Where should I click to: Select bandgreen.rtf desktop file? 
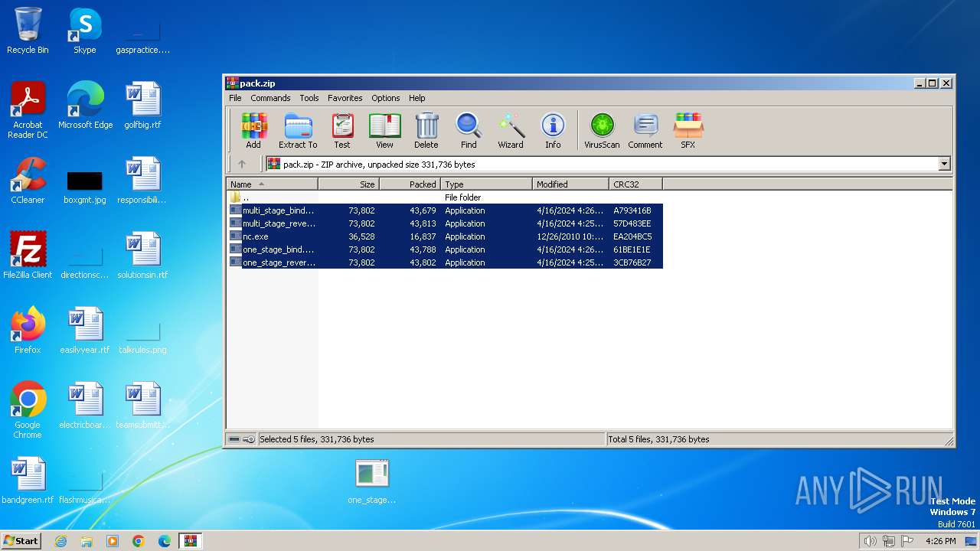pyautogui.click(x=28, y=481)
